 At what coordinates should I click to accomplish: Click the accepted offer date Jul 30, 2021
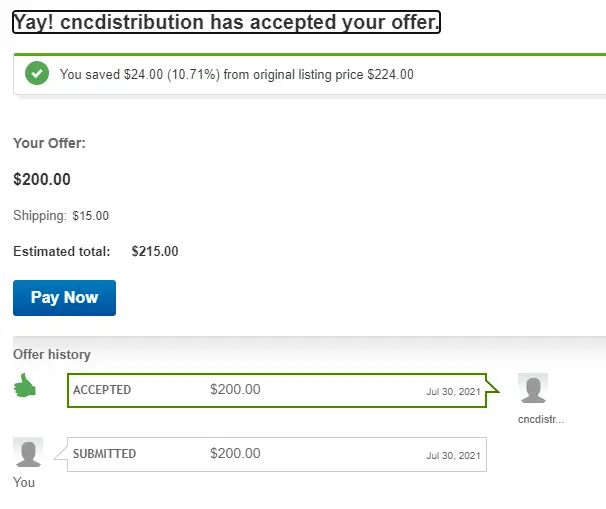point(453,392)
